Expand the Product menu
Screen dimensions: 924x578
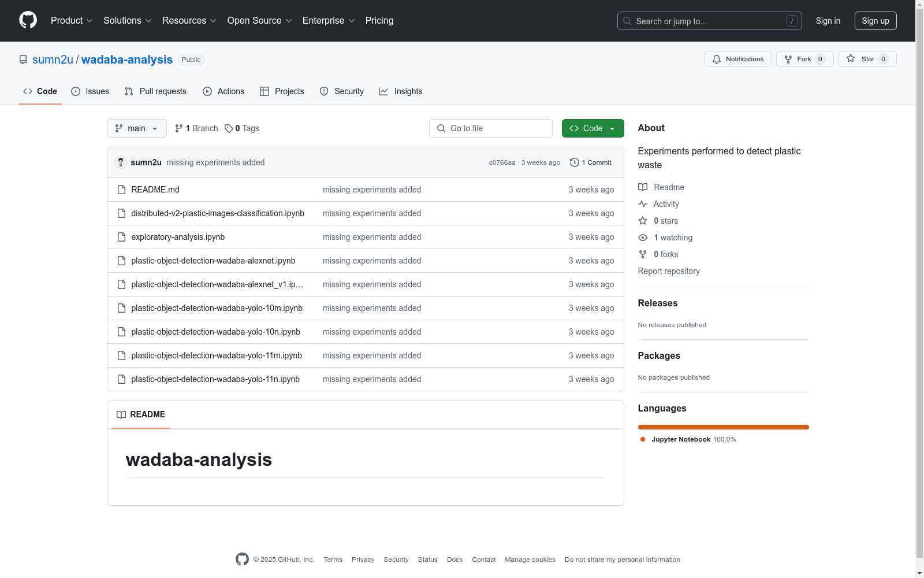point(72,21)
